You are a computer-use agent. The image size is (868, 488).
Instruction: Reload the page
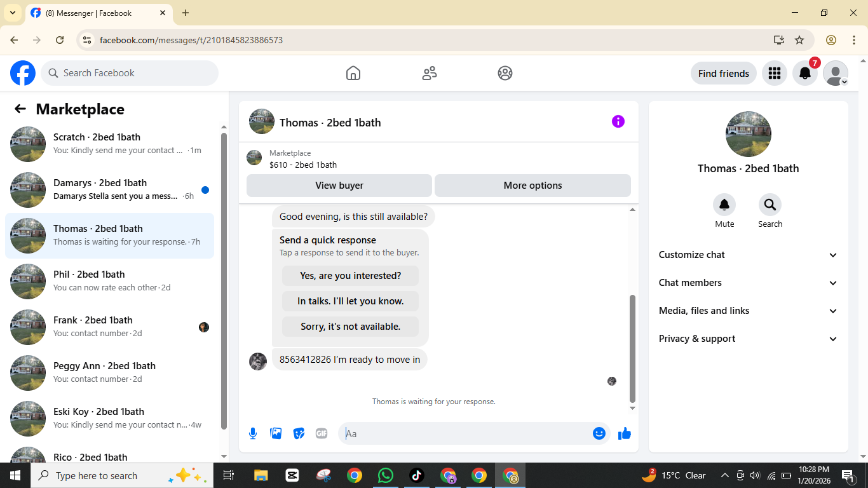(x=60, y=40)
